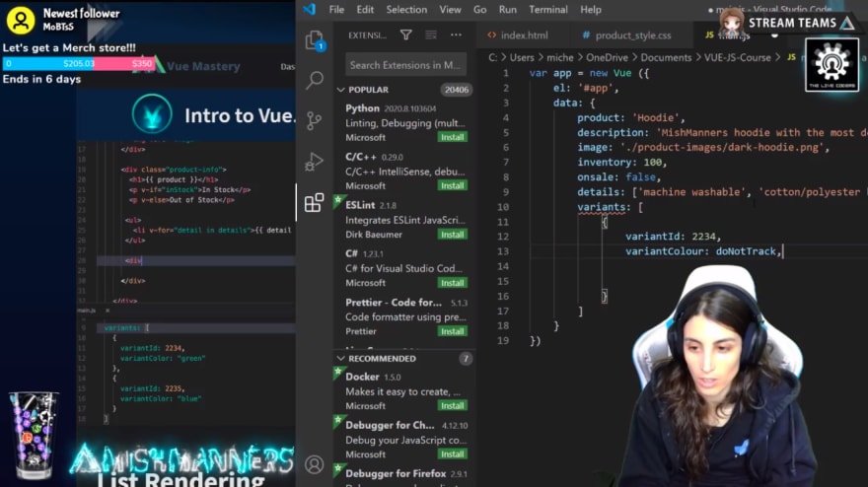Open the View menu
This screenshot has height=487, width=868.
[x=450, y=10]
